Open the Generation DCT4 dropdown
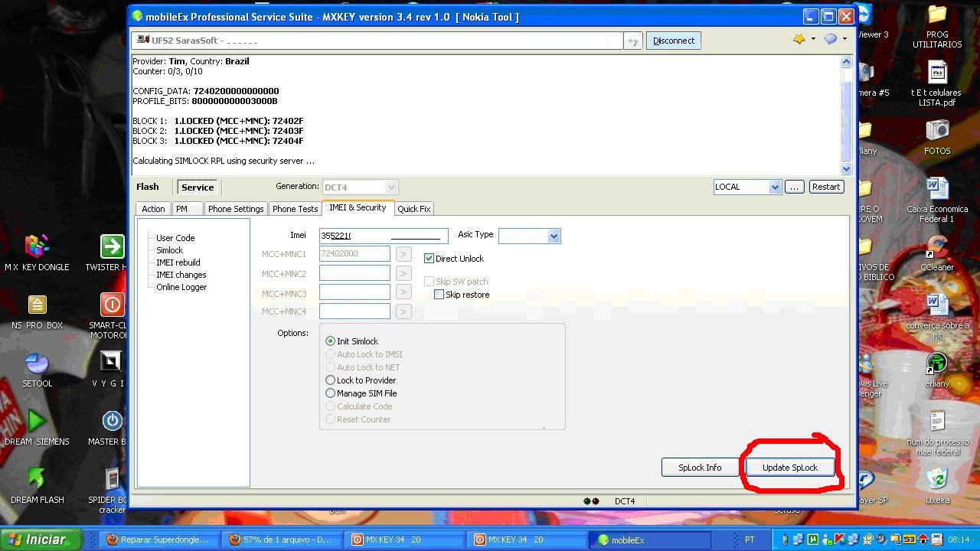Viewport: 980px width, 551px height. [x=391, y=187]
